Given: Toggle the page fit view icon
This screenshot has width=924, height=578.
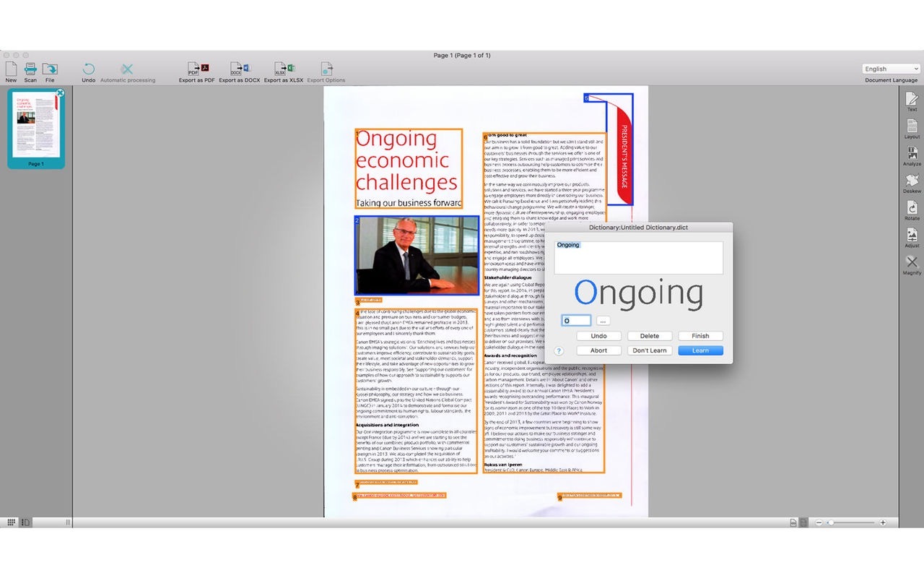Looking at the screenshot, I should click(x=793, y=522).
